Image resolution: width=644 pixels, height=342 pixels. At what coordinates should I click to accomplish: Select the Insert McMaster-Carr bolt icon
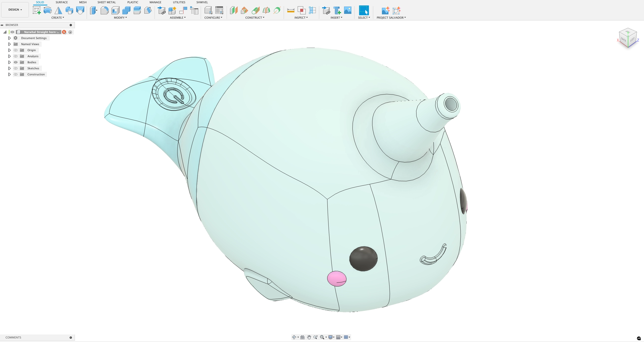tap(337, 10)
